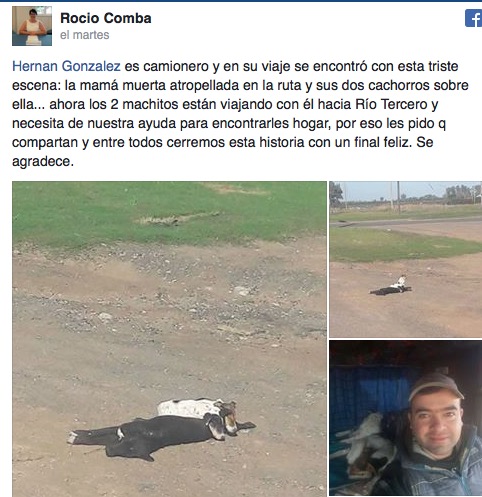
Task: Click the white puppy in the large photo
Action: click(197, 408)
